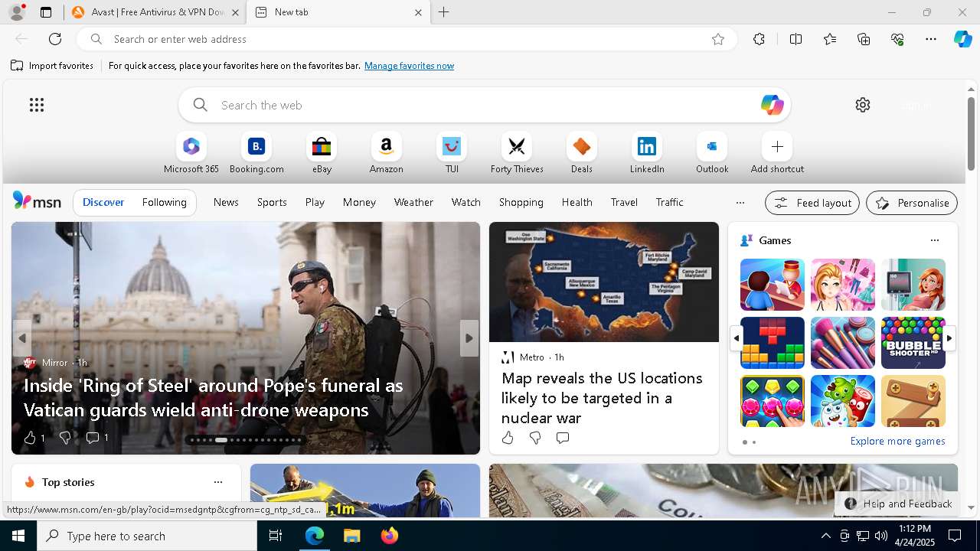Screen dimensions: 980x551
Task: Like the Metro nuclear map article
Action: [x=508, y=438]
